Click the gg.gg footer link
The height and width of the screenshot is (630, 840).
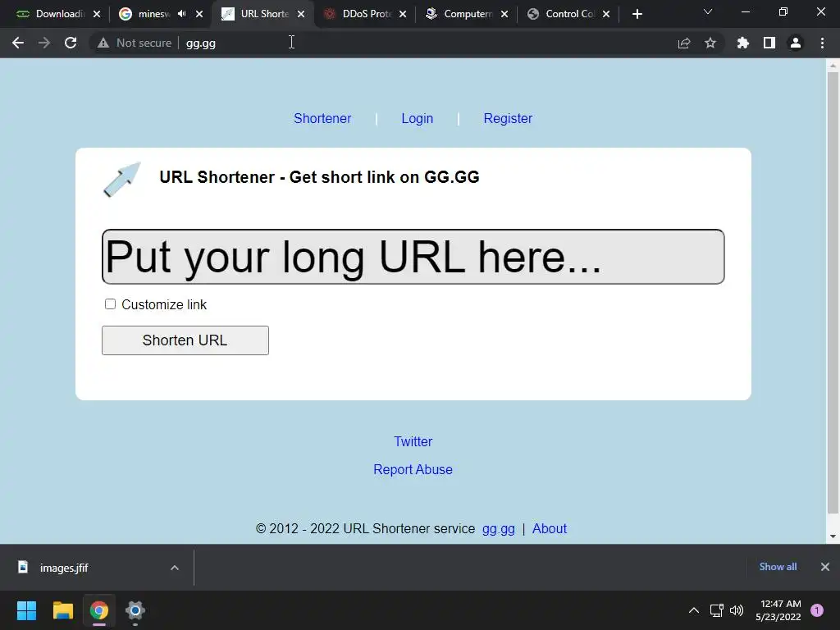click(498, 529)
